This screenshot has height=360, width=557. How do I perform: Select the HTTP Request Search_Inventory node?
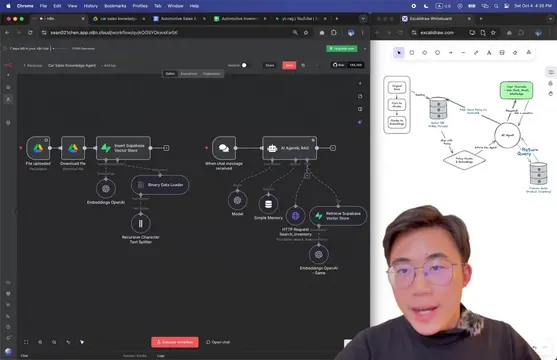(x=296, y=215)
